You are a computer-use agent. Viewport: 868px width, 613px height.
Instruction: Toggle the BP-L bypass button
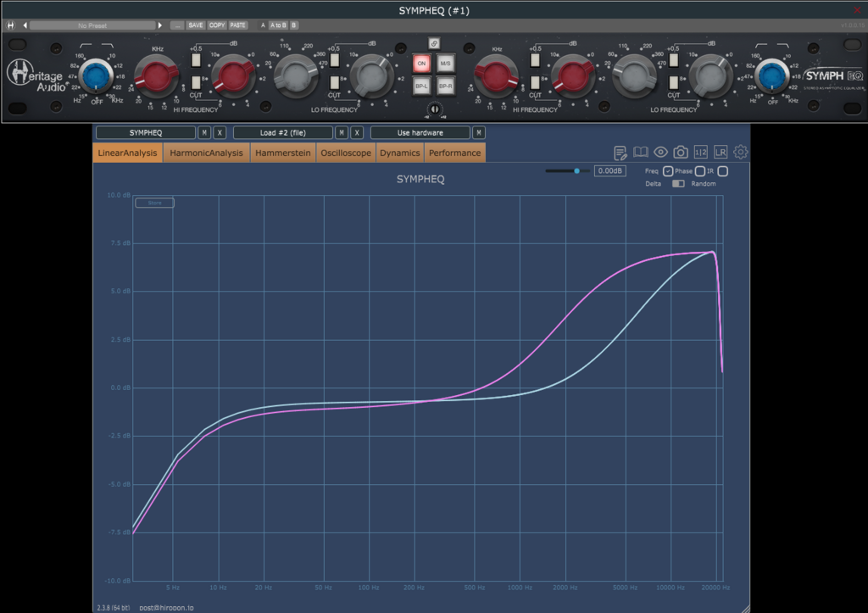tap(422, 86)
